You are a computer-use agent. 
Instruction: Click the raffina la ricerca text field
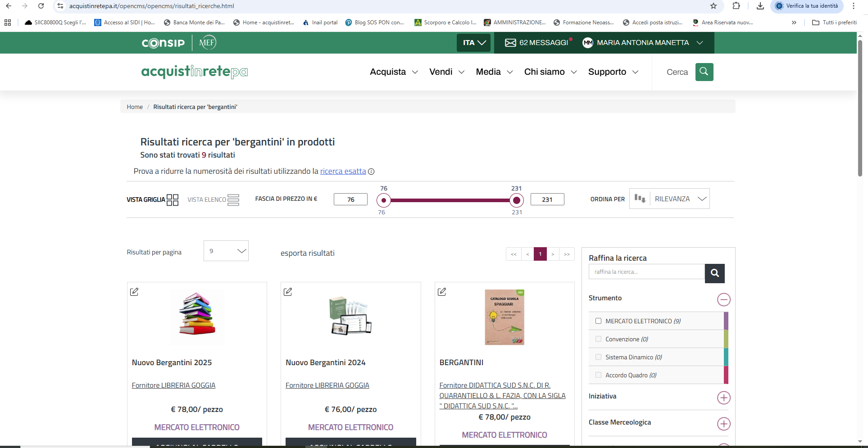coord(647,272)
